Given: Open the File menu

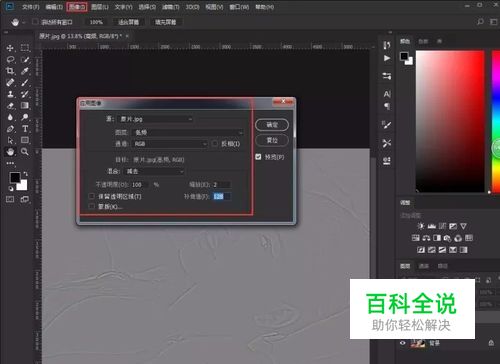Looking at the screenshot, I should coord(31,7).
